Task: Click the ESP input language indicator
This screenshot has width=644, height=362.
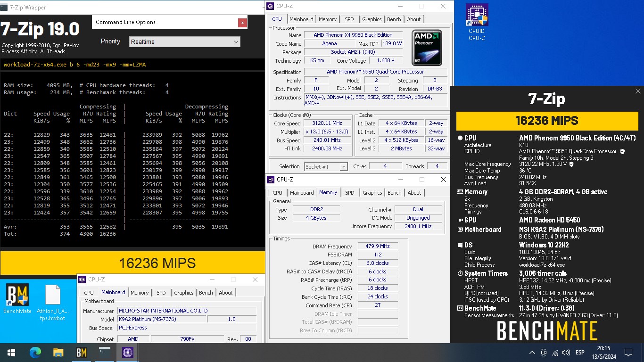Action: point(580,353)
